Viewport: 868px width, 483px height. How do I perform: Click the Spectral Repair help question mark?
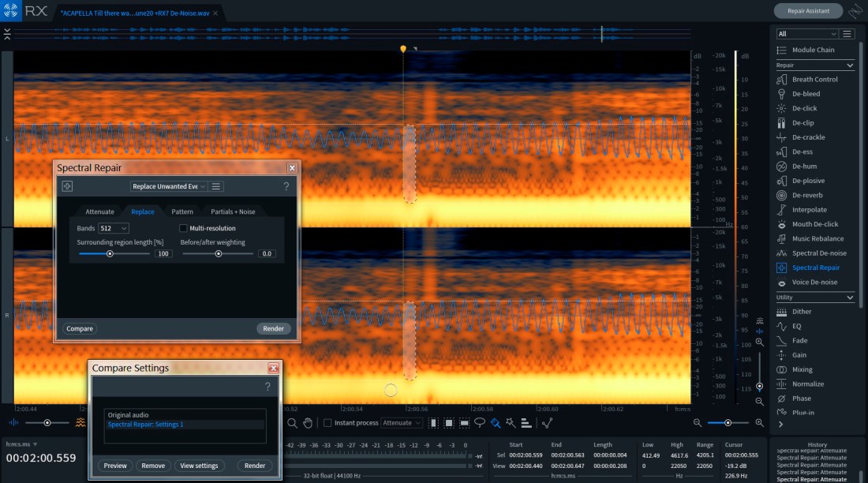pos(286,186)
